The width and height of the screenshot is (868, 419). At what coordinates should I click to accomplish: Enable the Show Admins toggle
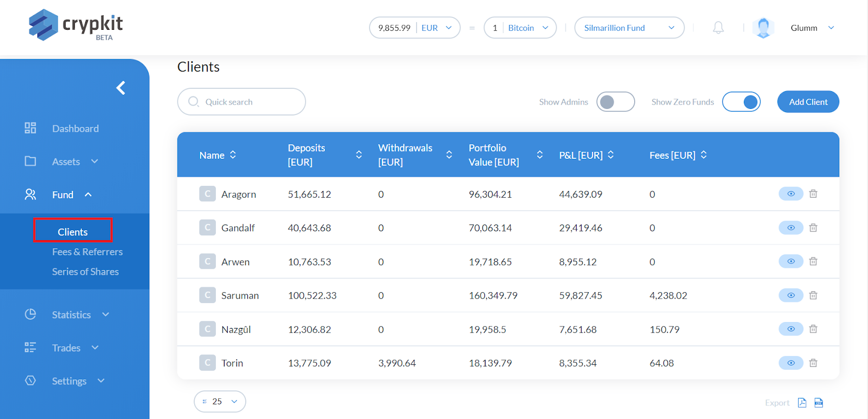click(615, 102)
